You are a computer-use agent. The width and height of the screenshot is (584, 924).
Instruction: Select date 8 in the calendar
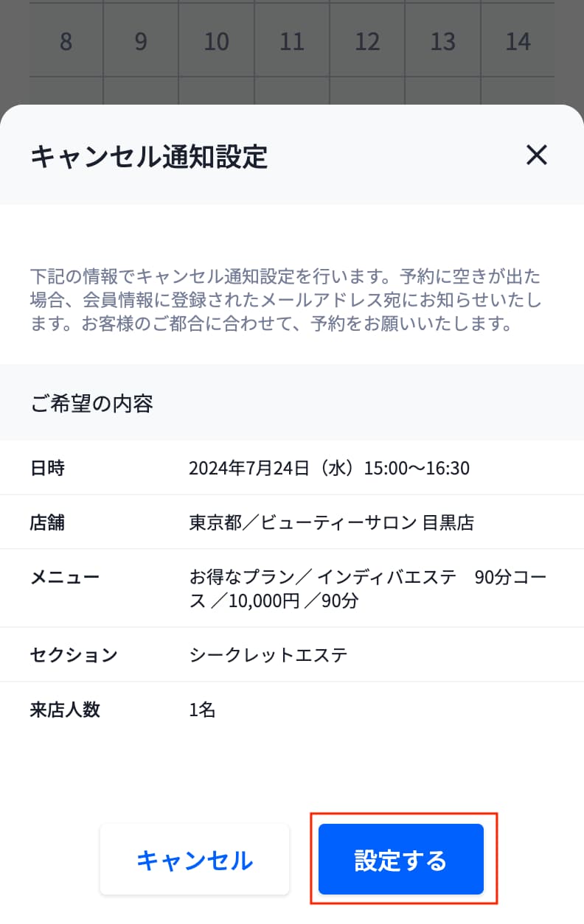[66, 41]
